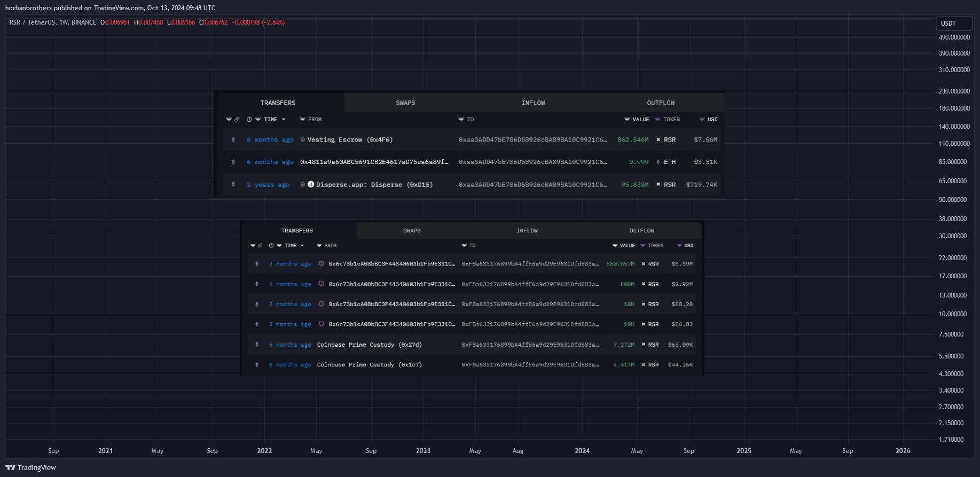The height and width of the screenshot is (477, 980).
Task: Click the VALUE filter icon in the lower table
Action: click(615, 246)
